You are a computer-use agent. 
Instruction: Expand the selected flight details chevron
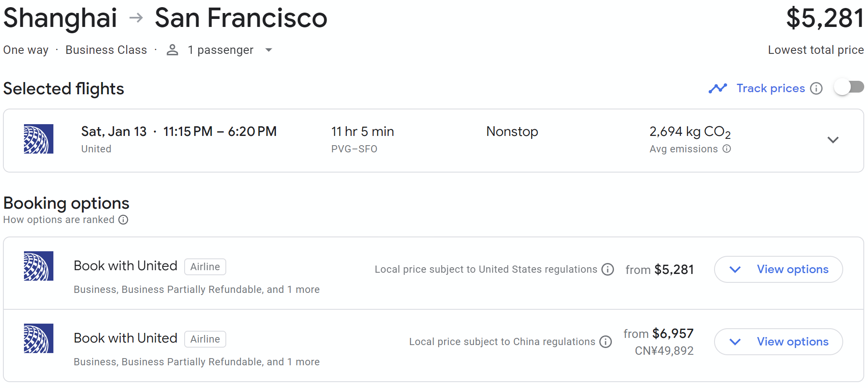[x=833, y=140]
